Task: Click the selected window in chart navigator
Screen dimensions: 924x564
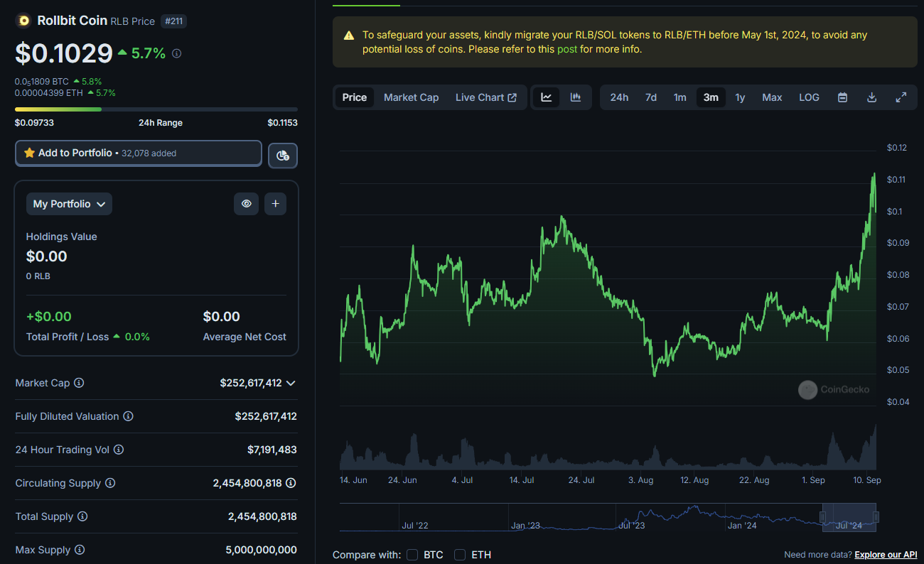Action: pos(850,517)
